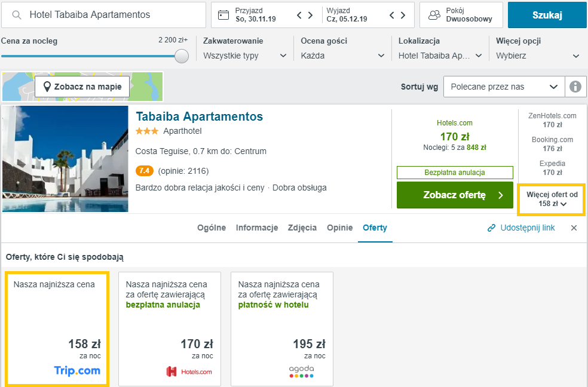
Task: Click Udostępnij link
Action: (527, 228)
